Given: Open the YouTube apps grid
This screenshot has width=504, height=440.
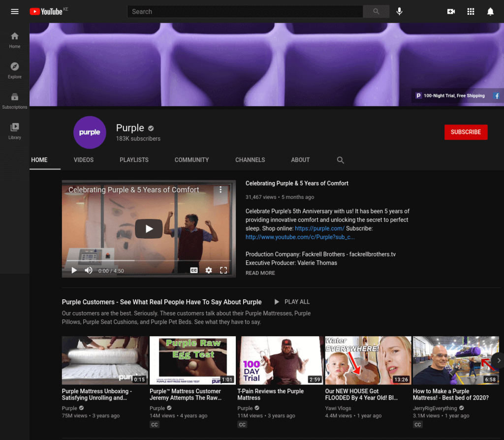Looking at the screenshot, I should 471,12.
